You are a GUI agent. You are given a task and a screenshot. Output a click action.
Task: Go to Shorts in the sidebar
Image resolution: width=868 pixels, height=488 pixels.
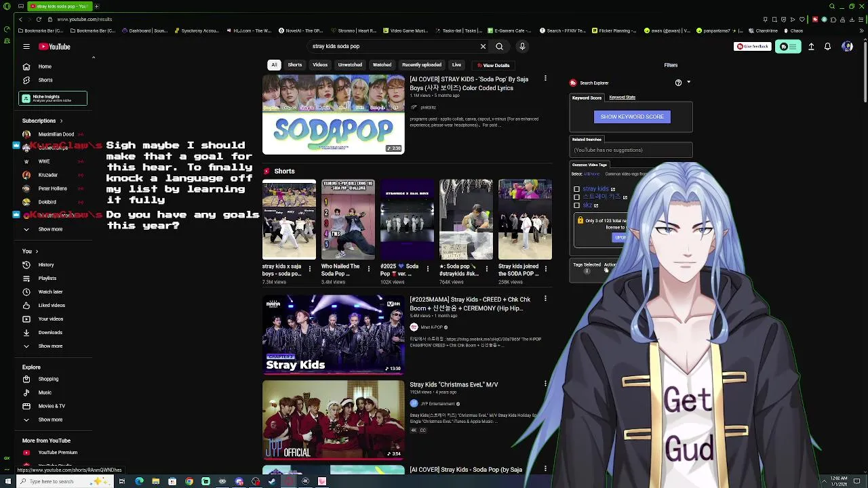[x=45, y=80]
